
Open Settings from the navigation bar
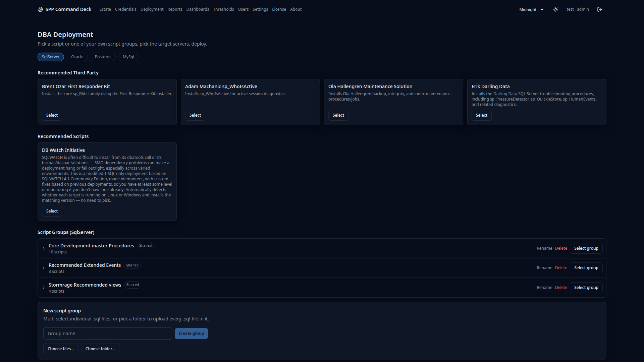point(260,9)
